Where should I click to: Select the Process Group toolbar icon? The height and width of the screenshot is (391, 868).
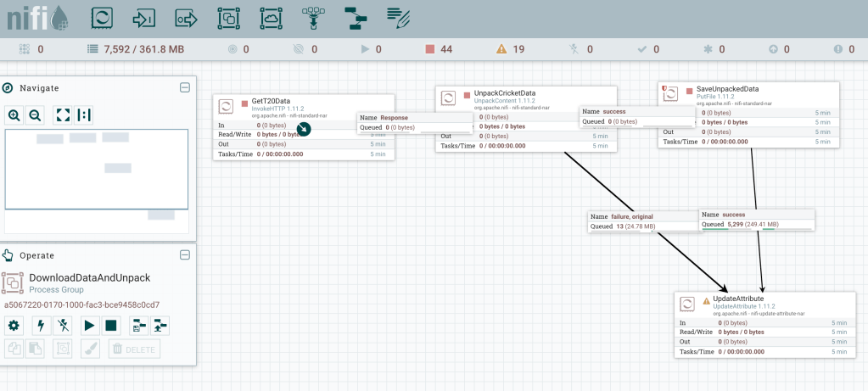coord(228,16)
